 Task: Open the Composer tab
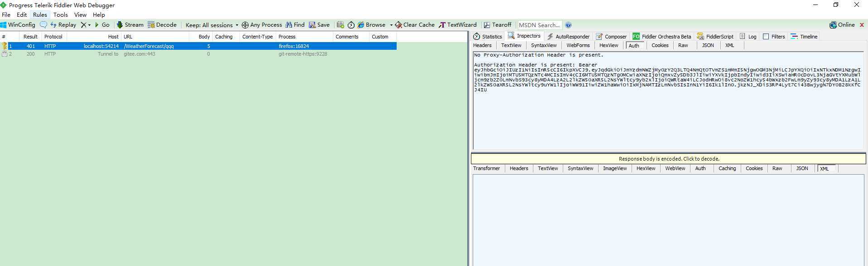click(x=611, y=37)
